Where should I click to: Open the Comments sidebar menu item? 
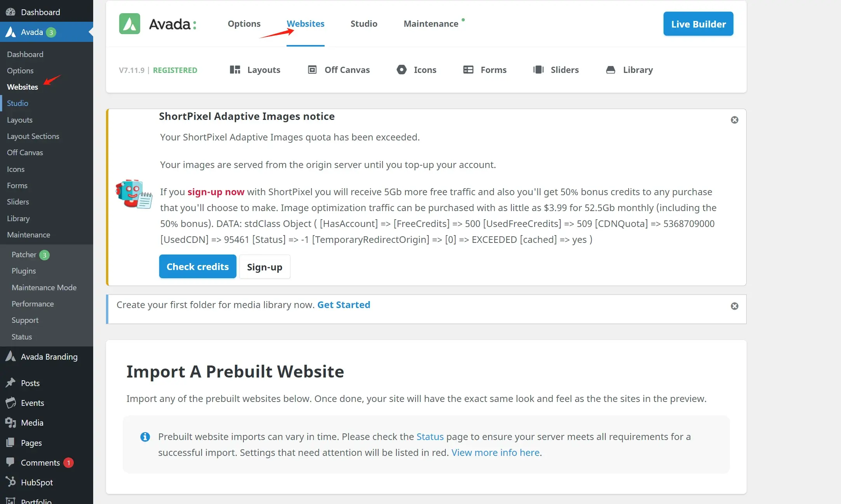pyautogui.click(x=40, y=462)
